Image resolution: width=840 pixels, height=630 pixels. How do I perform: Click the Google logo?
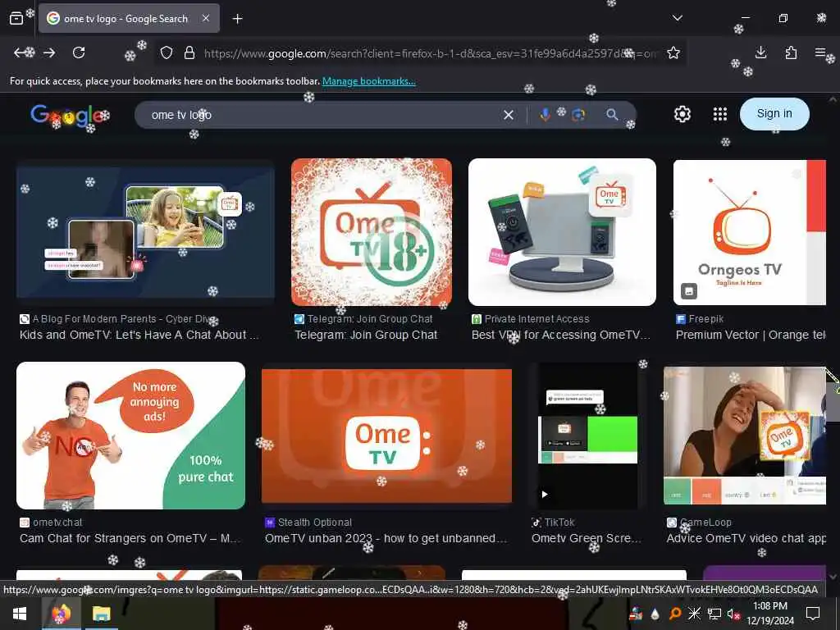coord(67,115)
